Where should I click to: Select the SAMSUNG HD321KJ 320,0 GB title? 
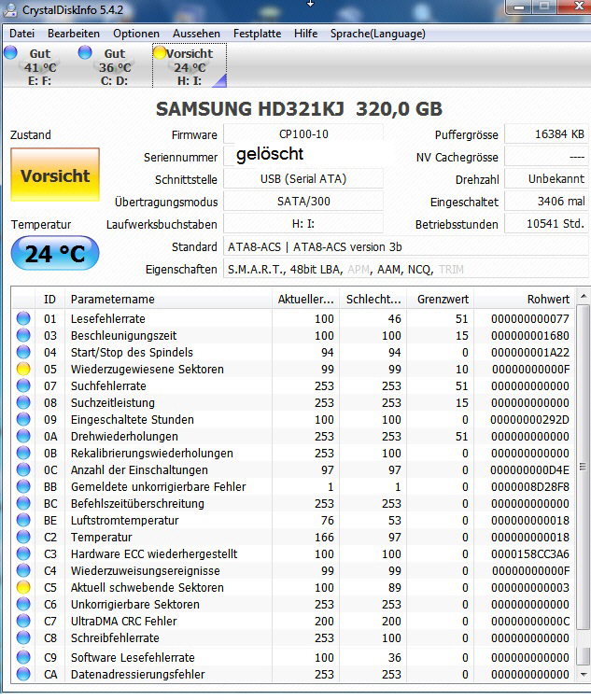coord(299,109)
